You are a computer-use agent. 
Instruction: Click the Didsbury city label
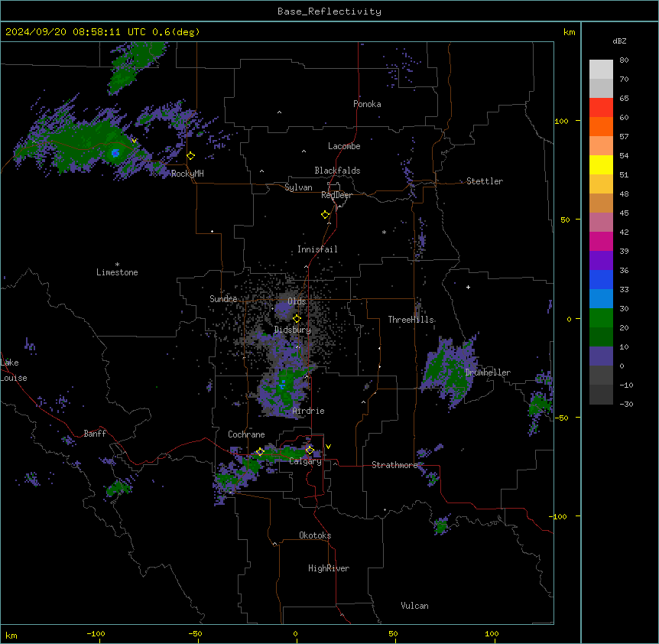click(293, 330)
